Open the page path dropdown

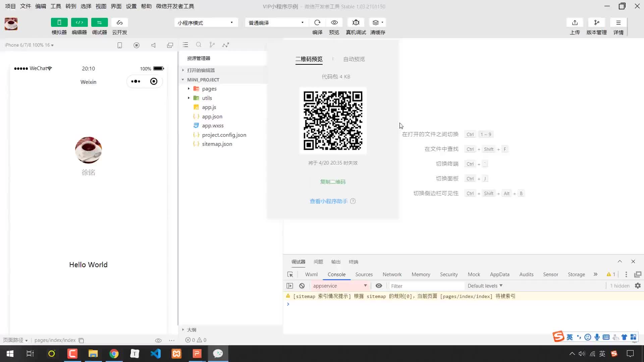[15, 340]
